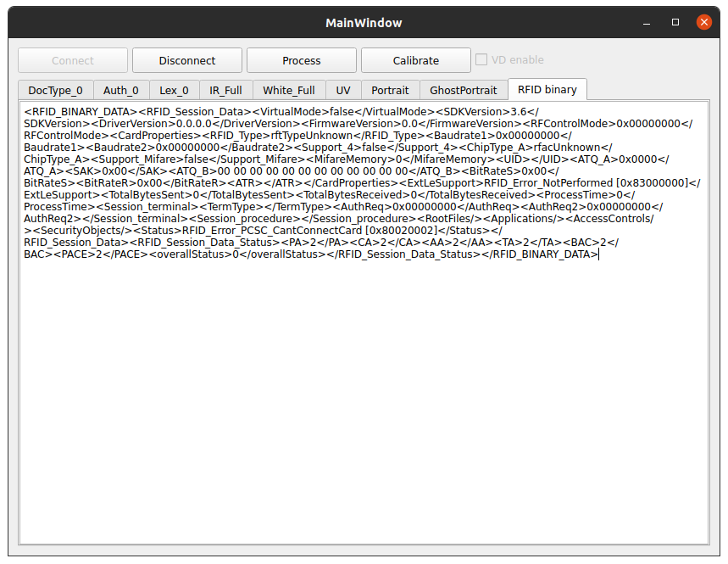This screenshot has width=728, height=564.
Task: Click the Disconnect button
Action: pos(187,60)
